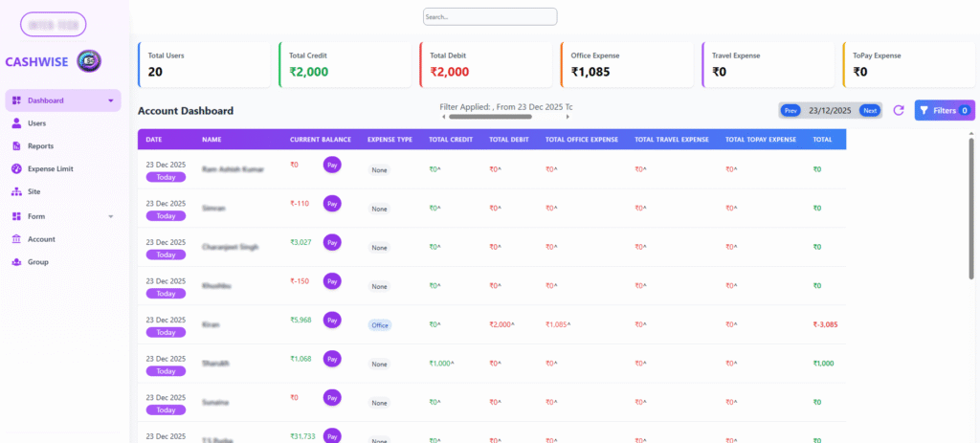The width and height of the screenshot is (980, 443).
Task: Click the Search input field
Action: [x=490, y=16]
